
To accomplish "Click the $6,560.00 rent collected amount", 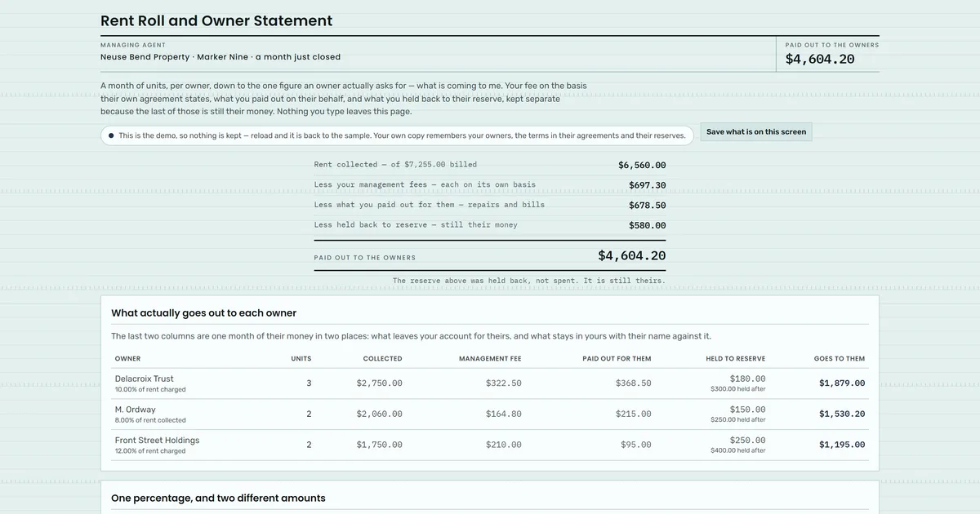I will 642,165.
